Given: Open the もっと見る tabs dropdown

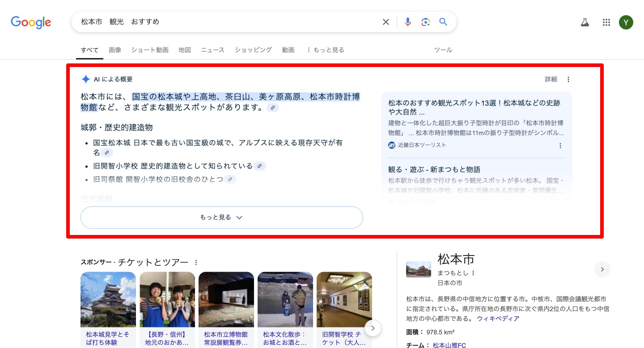Looking at the screenshot, I should click(x=325, y=50).
